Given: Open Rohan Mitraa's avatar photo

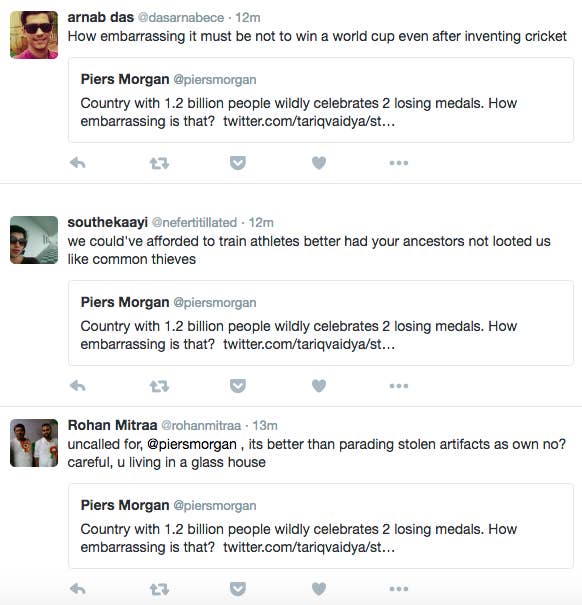Looking at the screenshot, I should click(34, 443).
